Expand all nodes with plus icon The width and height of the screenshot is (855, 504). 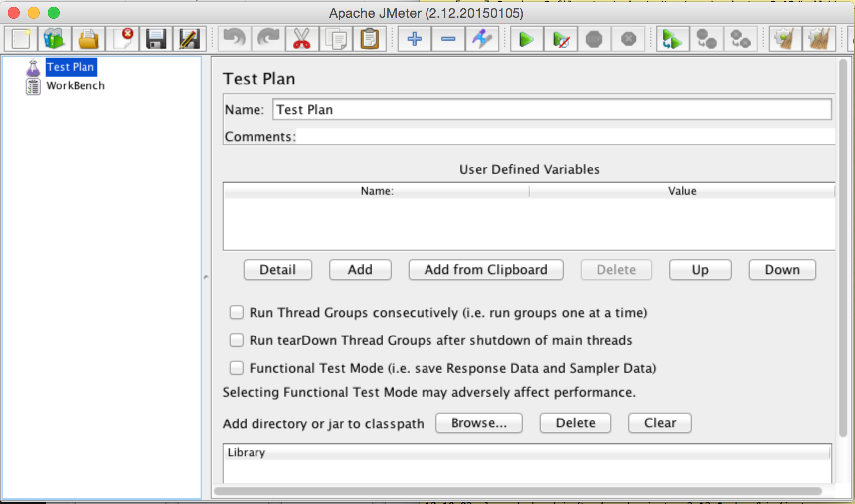click(414, 39)
